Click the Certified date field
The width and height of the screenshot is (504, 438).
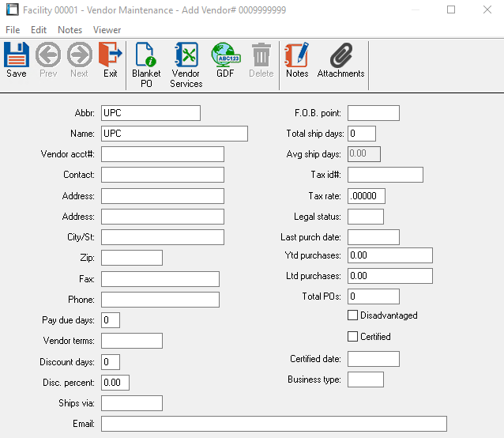(373, 360)
